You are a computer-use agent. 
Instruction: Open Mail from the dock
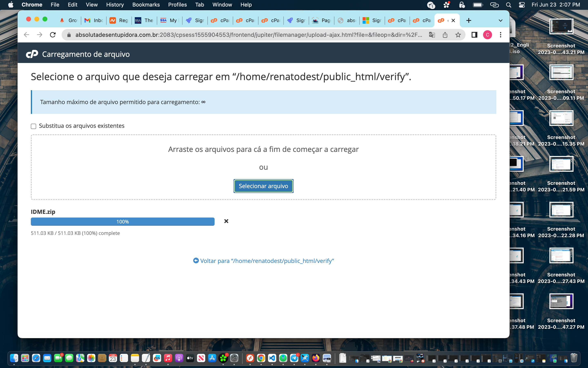click(x=47, y=358)
